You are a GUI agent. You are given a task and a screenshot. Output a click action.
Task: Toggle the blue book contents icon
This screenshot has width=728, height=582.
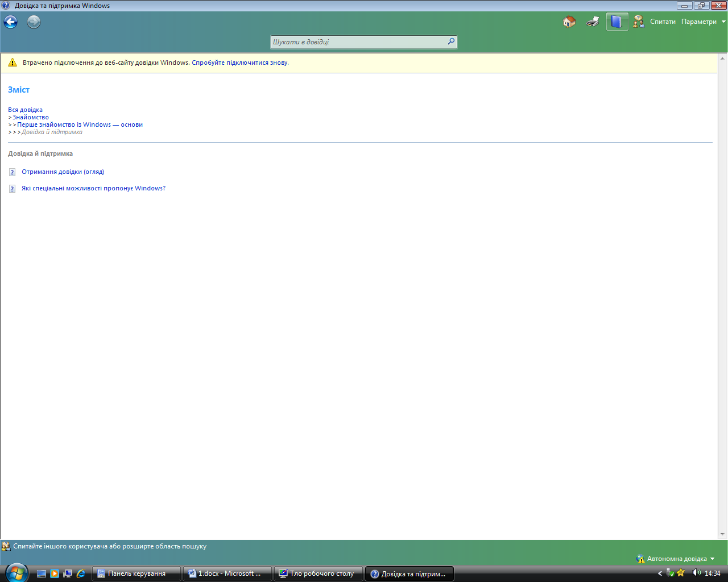[x=617, y=22]
